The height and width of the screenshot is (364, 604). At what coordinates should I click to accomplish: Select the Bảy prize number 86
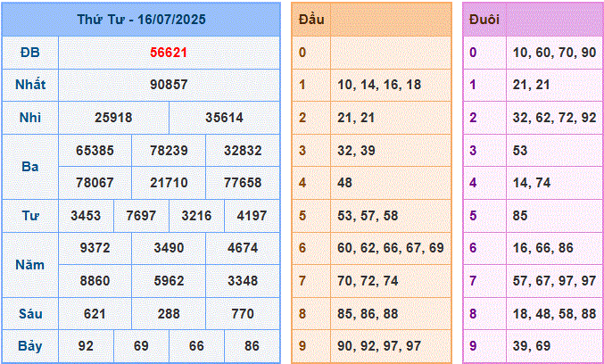click(x=252, y=346)
